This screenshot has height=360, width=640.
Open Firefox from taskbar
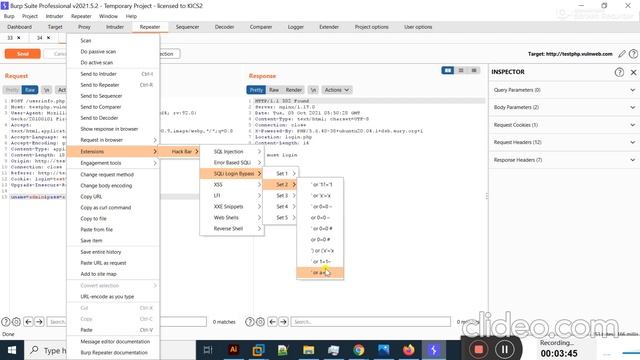pos(408,350)
